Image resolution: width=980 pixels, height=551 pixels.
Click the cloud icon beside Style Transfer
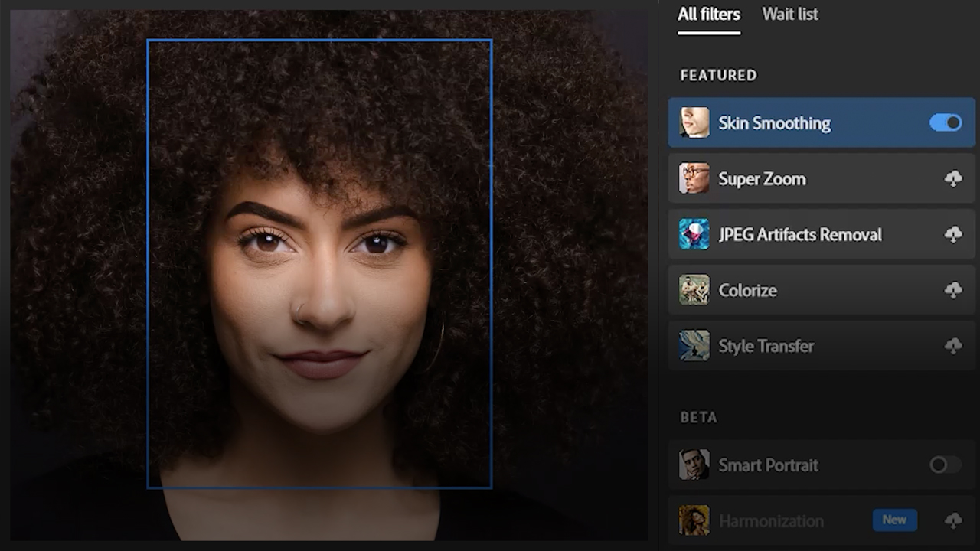click(x=953, y=346)
